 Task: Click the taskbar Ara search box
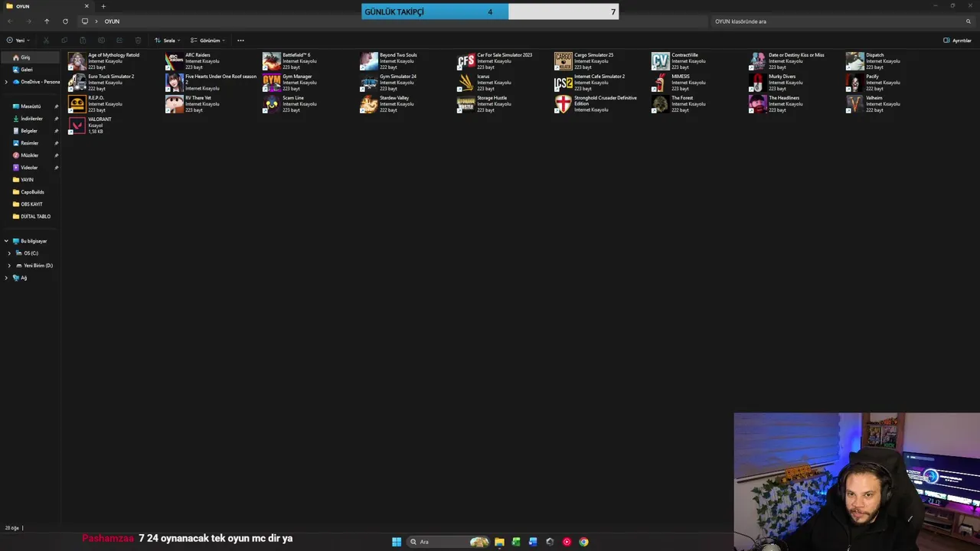(x=449, y=542)
